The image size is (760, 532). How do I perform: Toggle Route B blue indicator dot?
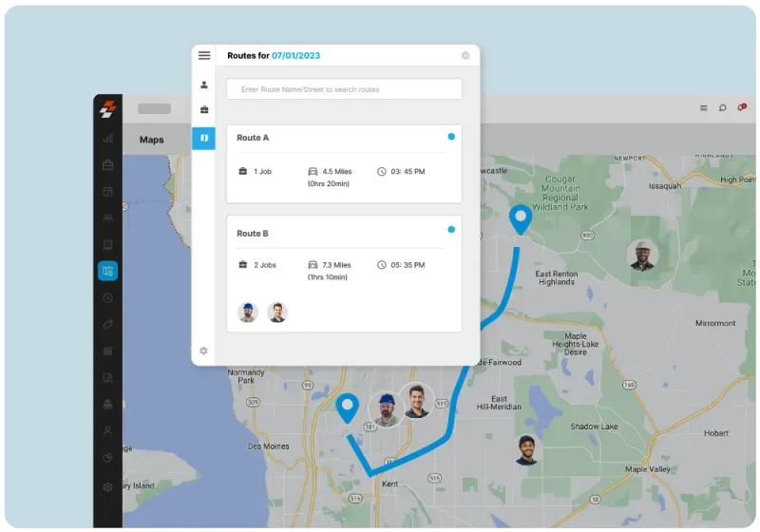[451, 230]
